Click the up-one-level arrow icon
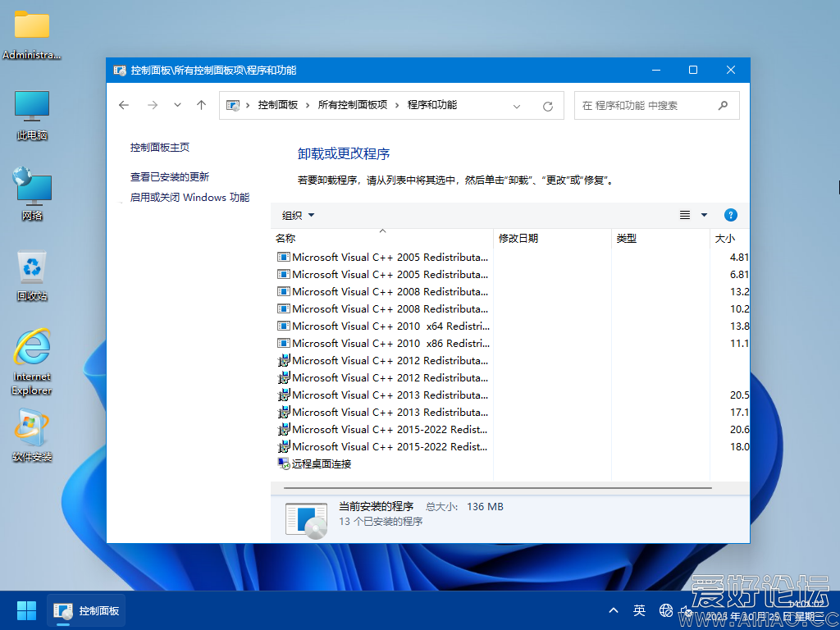 tap(201, 105)
